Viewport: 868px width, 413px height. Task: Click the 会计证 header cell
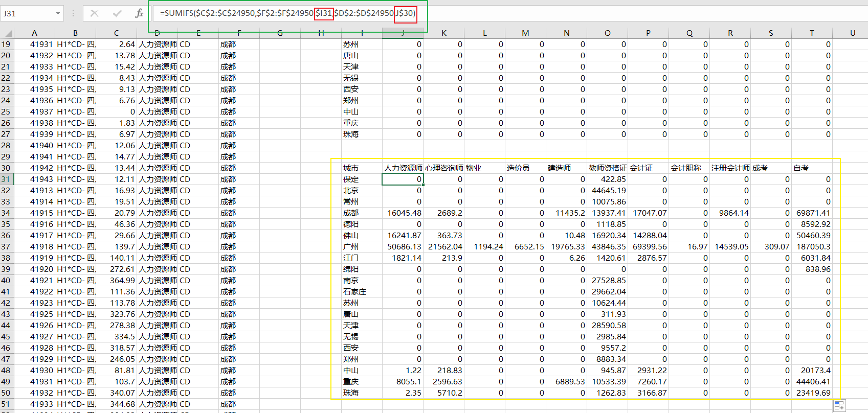tap(649, 168)
